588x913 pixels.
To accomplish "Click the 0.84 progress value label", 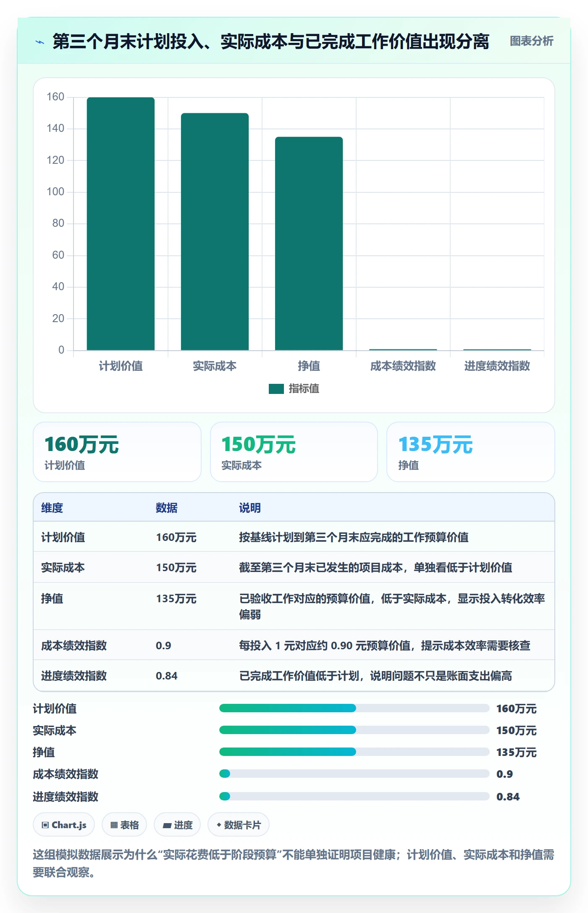I will tap(508, 797).
